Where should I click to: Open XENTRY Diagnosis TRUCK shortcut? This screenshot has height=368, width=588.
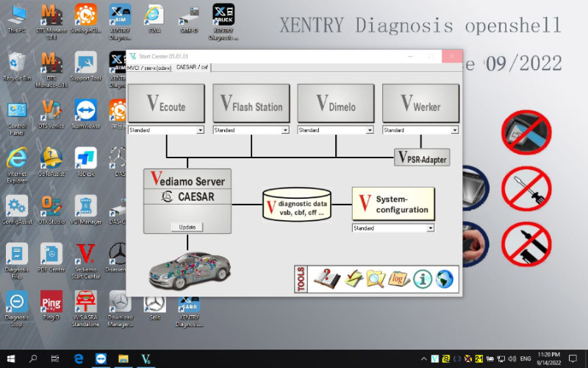[x=223, y=22]
